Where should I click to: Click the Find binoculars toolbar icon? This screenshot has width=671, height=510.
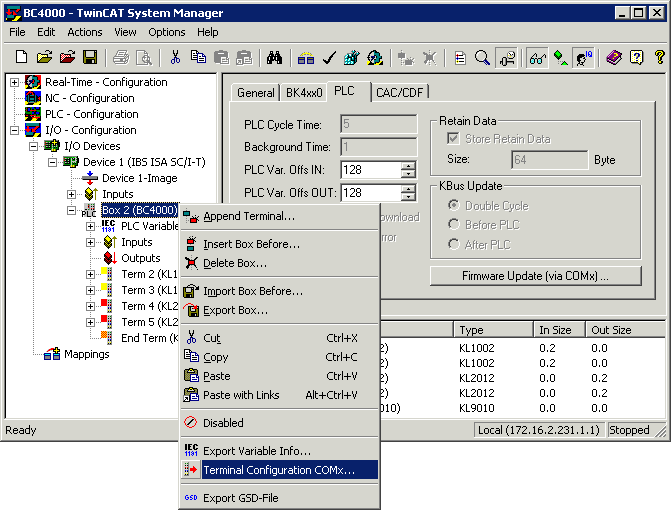coord(274,57)
